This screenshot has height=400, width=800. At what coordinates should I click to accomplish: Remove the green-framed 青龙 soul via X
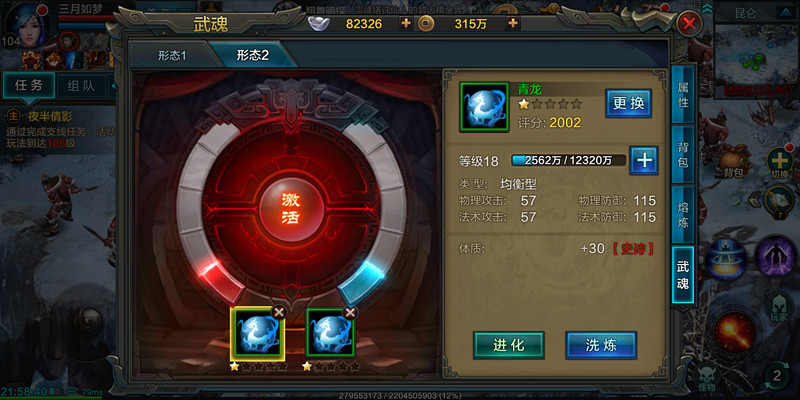[x=349, y=312]
